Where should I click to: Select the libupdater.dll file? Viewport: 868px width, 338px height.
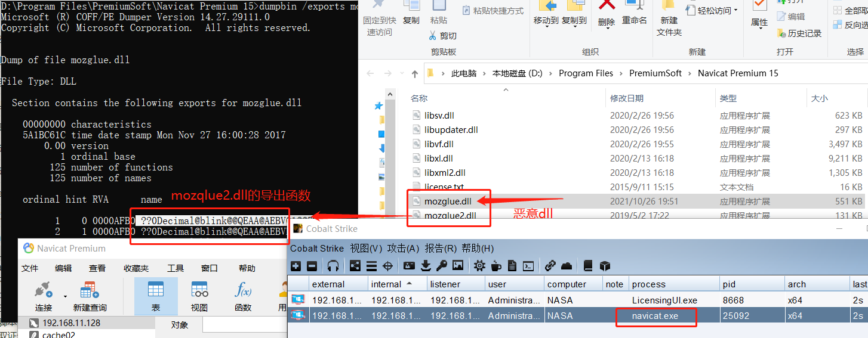(x=451, y=130)
